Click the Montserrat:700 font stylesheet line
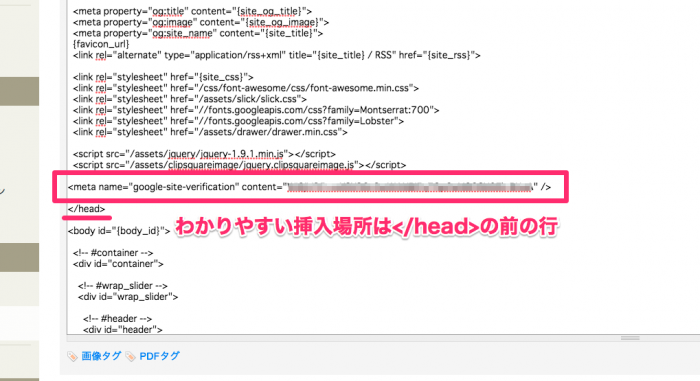 (256, 110)
